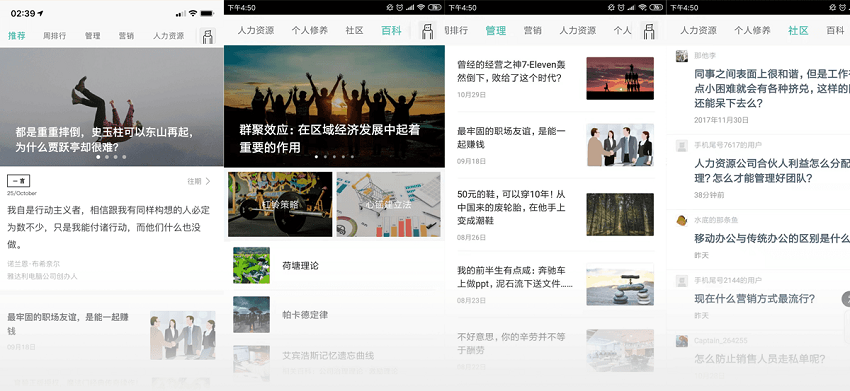Open 我的前半生有点咸 article
The image size is (850, 391).
click(515, 277)
